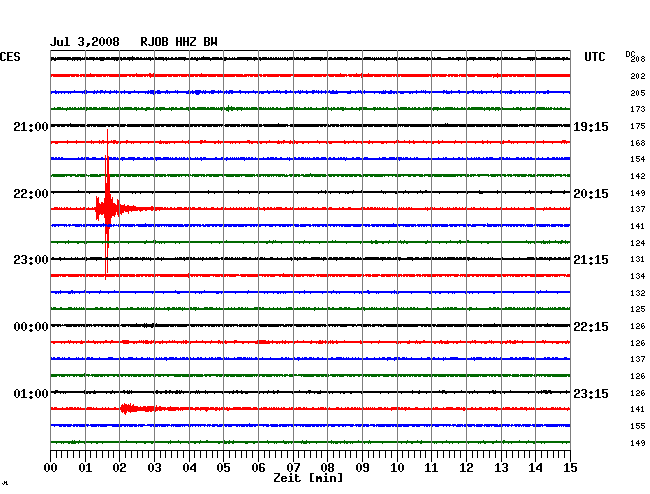The image size is (650, 494).
Task: Select the station label RJOB HHZ BW
Action: [x=179, y=42]
